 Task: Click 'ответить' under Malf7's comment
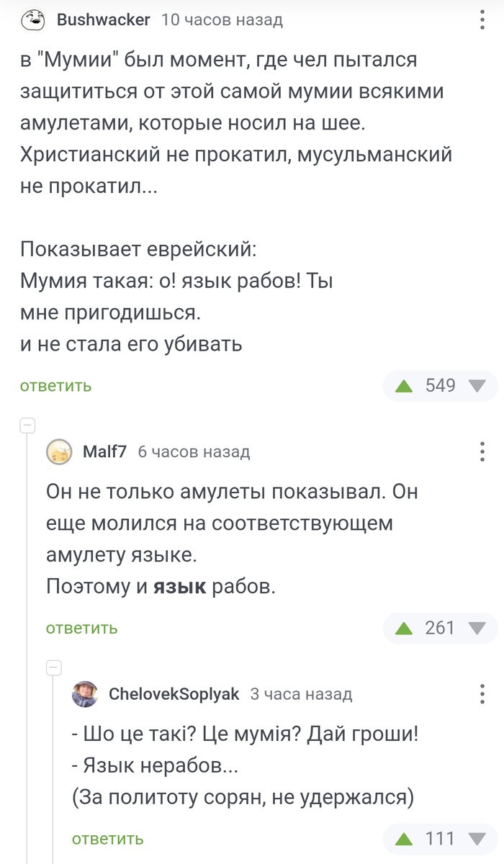tap(81, 628)
